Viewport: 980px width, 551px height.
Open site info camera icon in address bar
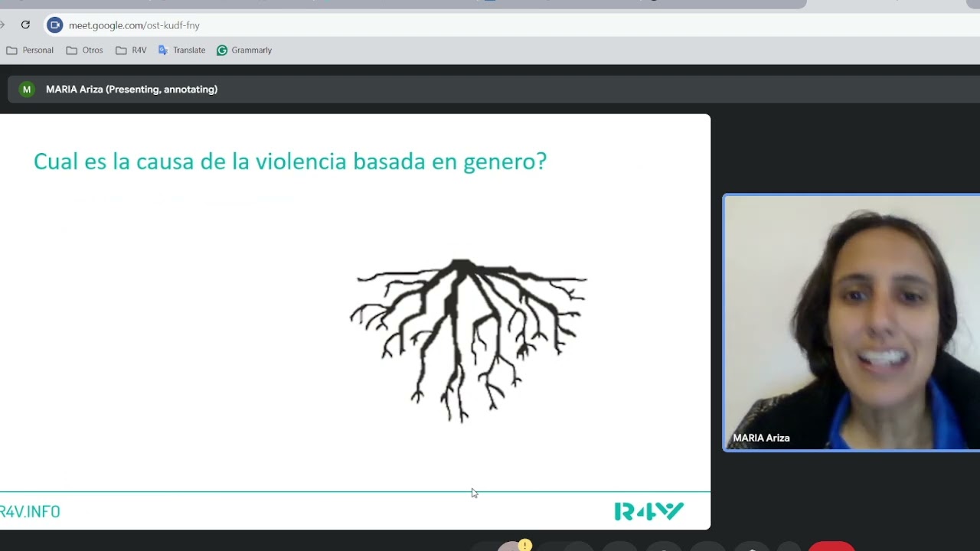54,25
